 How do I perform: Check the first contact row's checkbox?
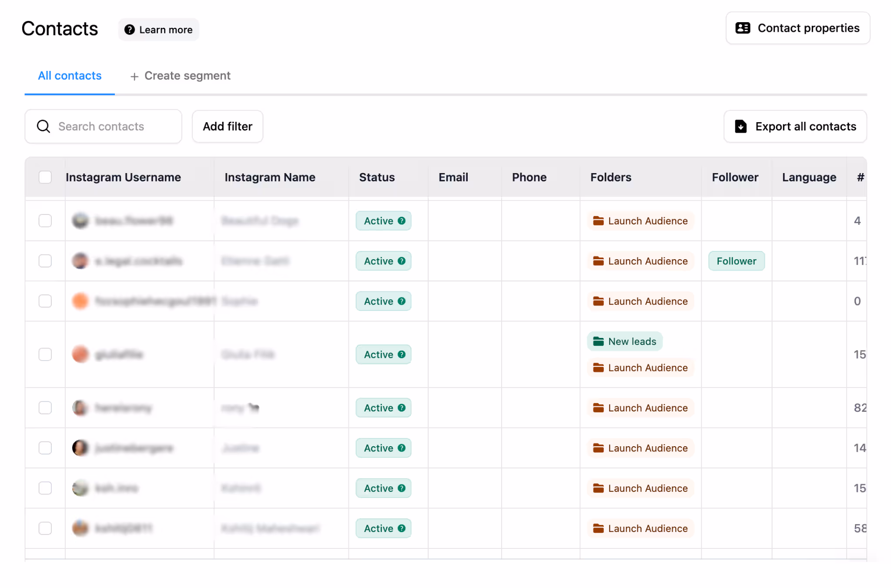(45, 221)
